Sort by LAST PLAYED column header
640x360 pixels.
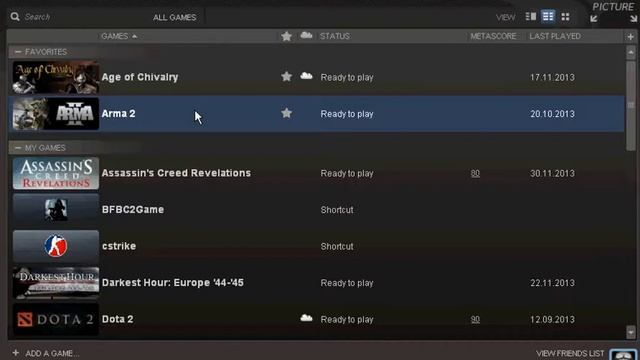click(555, 36)
